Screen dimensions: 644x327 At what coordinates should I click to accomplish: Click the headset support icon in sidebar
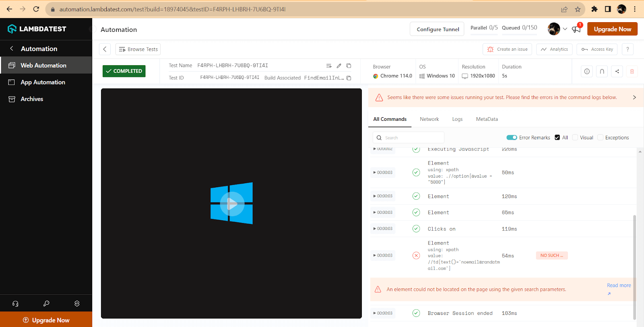click(x=15, y=304)
